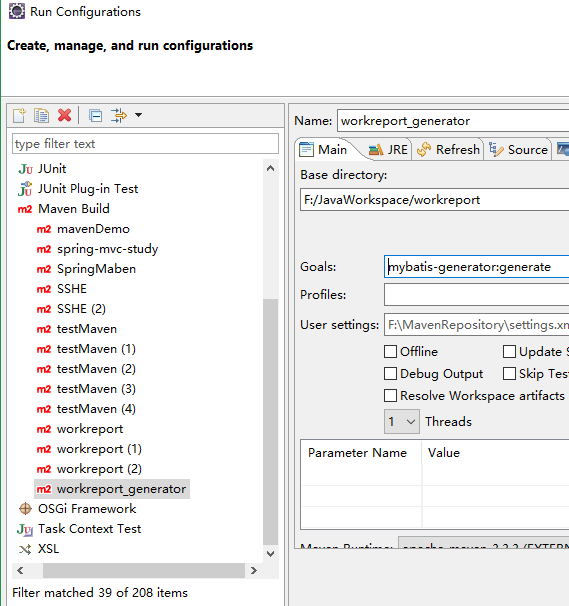This screenshot has width=569, height=606.
Task: Select the OSGi Framework configuration type
Action: (87, 509)
